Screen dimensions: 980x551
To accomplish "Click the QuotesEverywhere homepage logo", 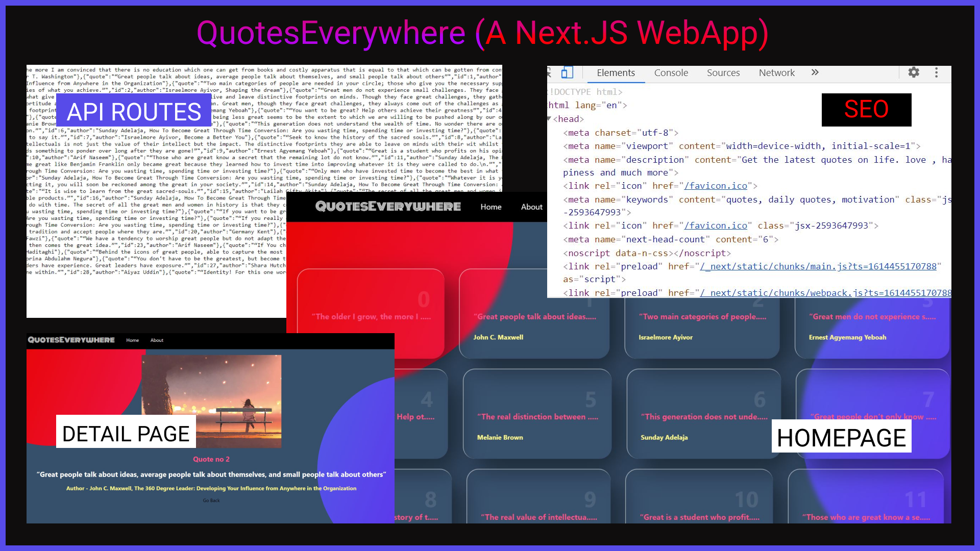I will [x=388, y=207].
